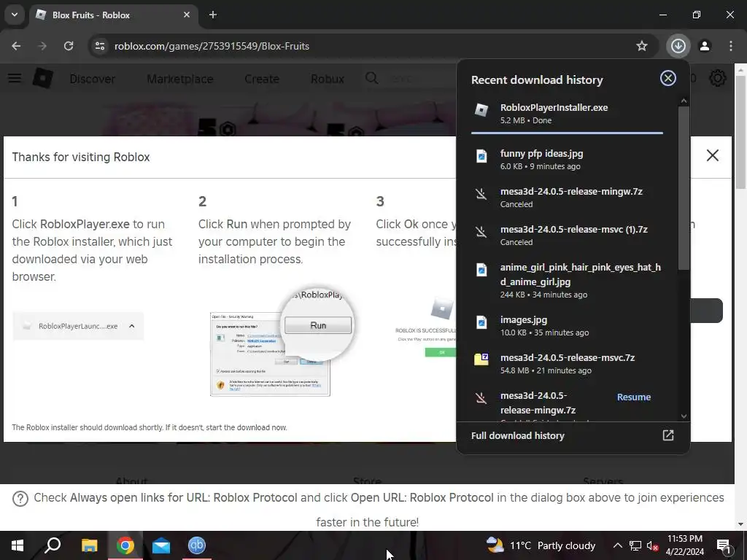Open the Chrome profile icon

pos(705,46)
